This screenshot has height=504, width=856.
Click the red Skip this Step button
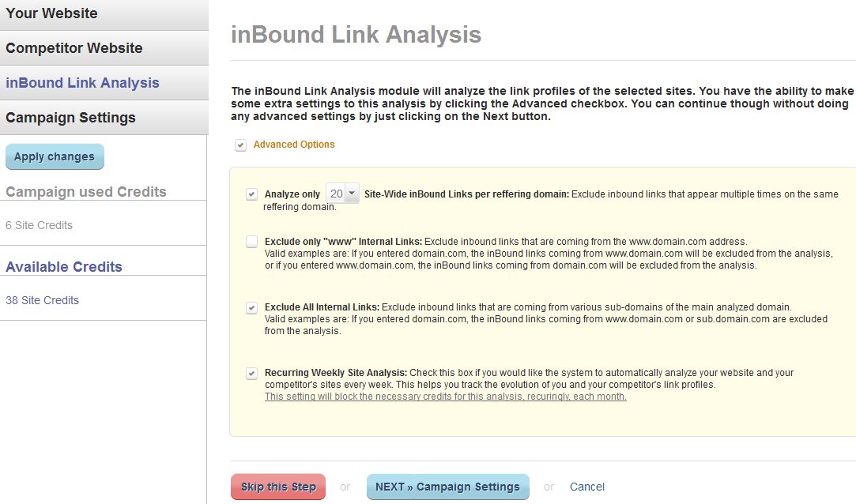click(x=278, y=487)
